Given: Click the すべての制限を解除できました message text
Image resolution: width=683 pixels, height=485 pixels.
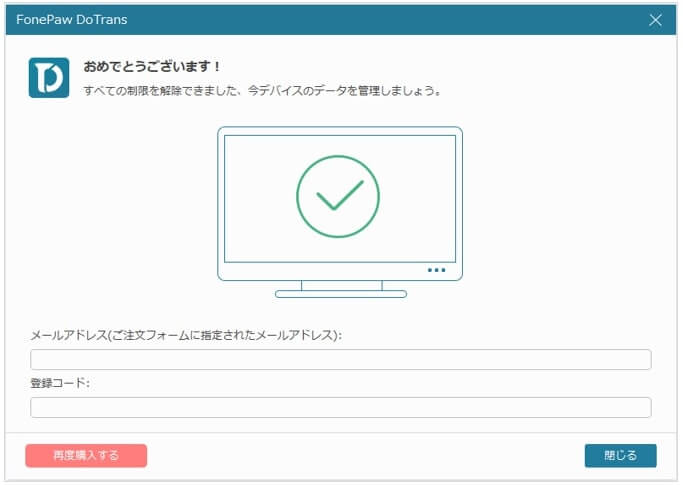Looking at the screenshot, I should pos(263,91).
